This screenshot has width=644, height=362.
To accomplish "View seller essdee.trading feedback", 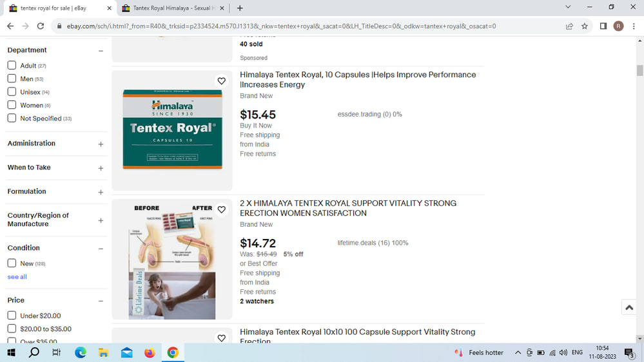I will click(369, 114).
